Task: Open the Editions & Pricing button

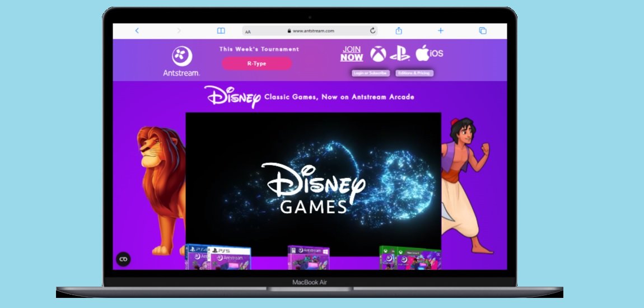Action: [x=414, y=73]
